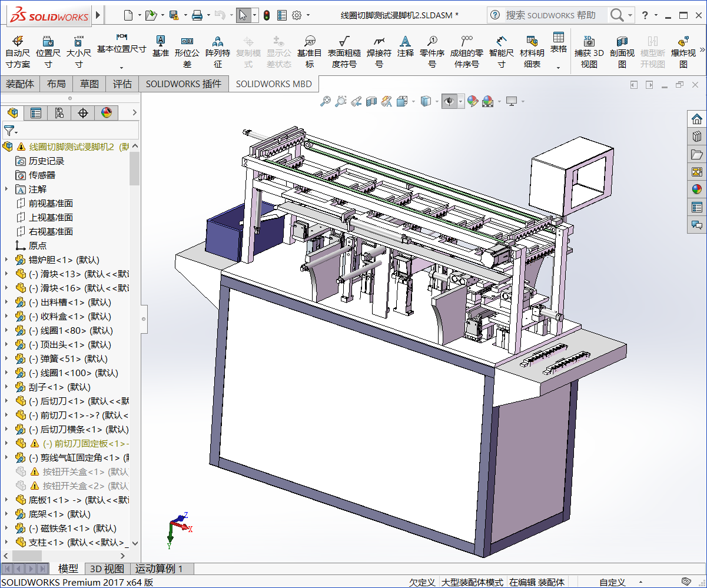Click the Section View (剖面视图) ribbon button
The image size is (707, 588).
[x=622, y=51]
